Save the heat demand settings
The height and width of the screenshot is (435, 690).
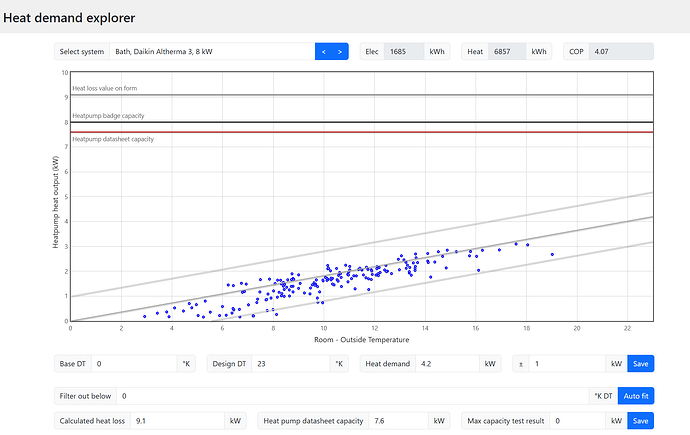pos(641,364)
